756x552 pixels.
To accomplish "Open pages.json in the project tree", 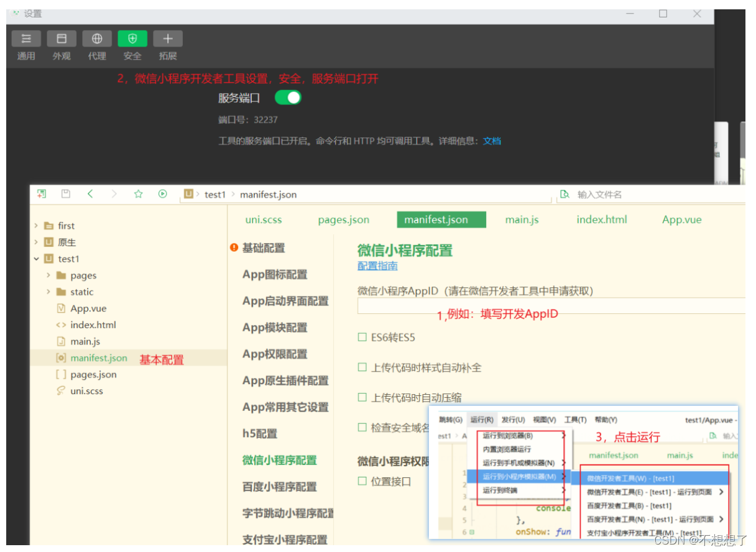I will pos(93,374).
